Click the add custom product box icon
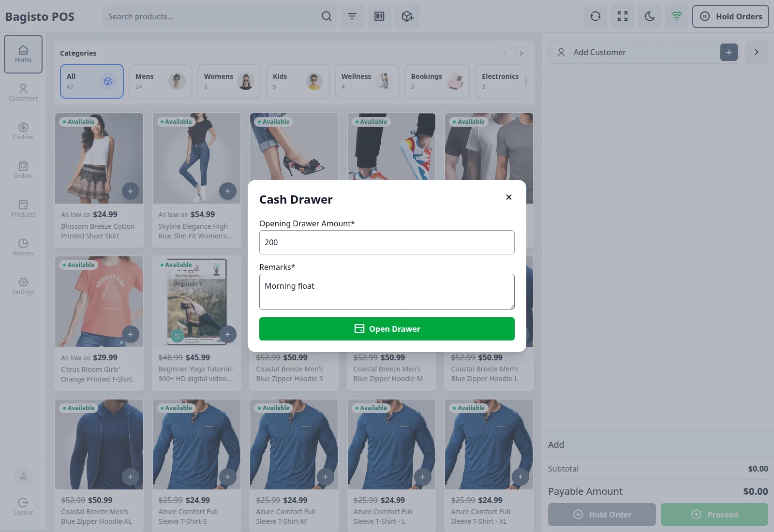Image resolution: width=774 pixels, height=532 pixels. [x=407, y=16]
